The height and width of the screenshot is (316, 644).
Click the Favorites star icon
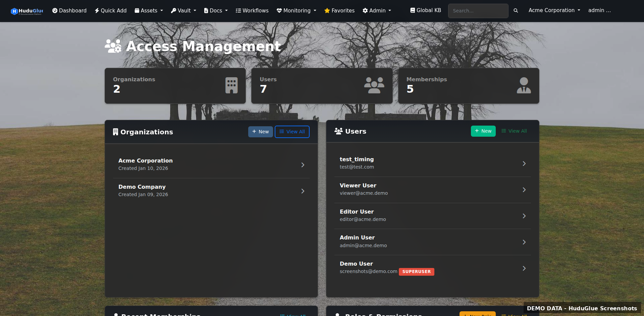point(326,10)
